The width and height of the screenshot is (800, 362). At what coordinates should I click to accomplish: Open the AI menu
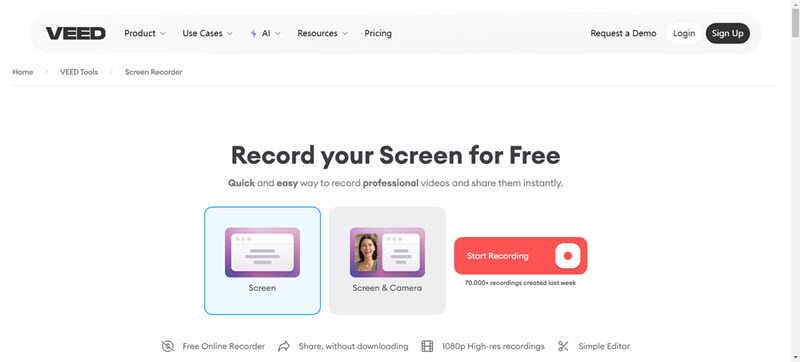(x=265, y=33)
